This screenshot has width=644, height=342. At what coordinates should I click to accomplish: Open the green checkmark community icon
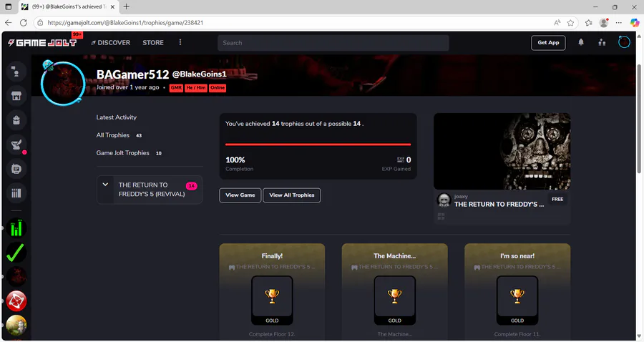pyautogui.click(x=16, y=253)
